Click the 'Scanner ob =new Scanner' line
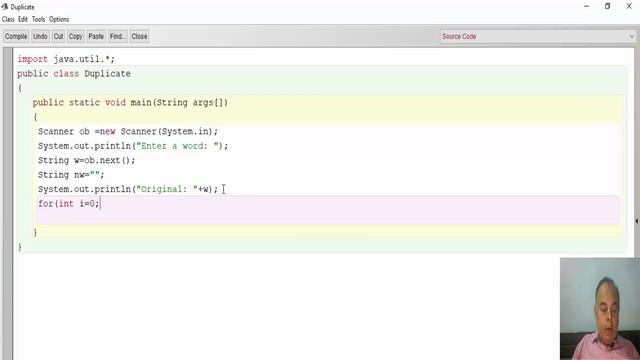The image size is (640, 360). tap(128, 131)
